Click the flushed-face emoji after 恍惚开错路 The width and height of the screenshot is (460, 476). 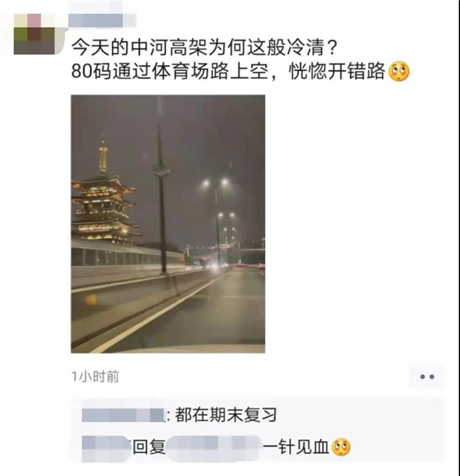[400, 72]
